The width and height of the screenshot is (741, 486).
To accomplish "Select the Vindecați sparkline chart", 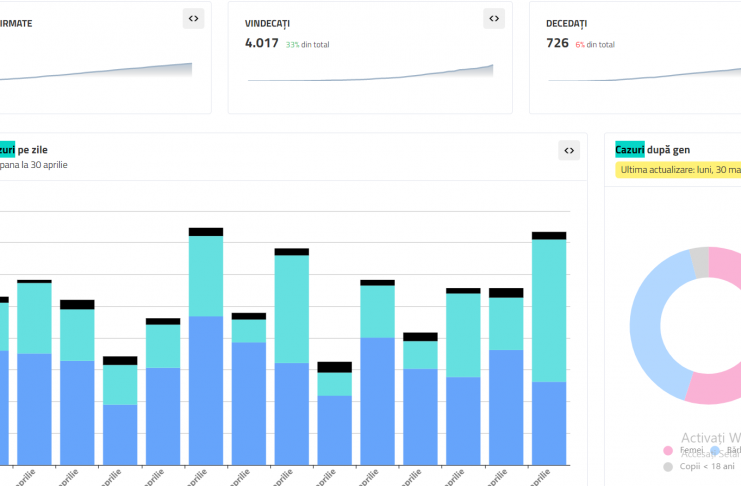I will coord(370,73).
